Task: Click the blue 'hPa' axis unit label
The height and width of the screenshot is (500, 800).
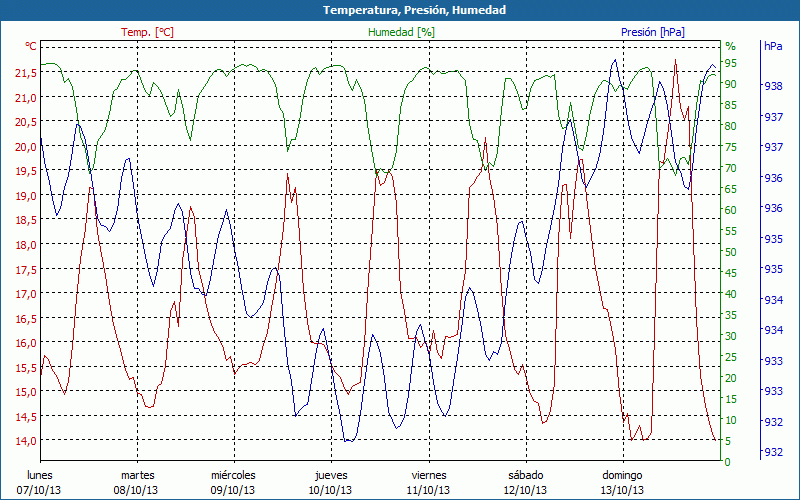Action: click(773, 46)
